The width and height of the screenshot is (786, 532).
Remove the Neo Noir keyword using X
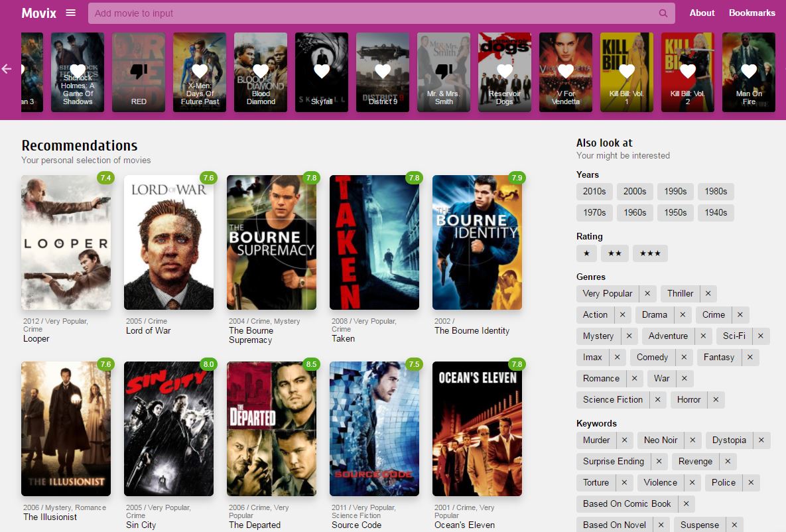coord(692,440)
